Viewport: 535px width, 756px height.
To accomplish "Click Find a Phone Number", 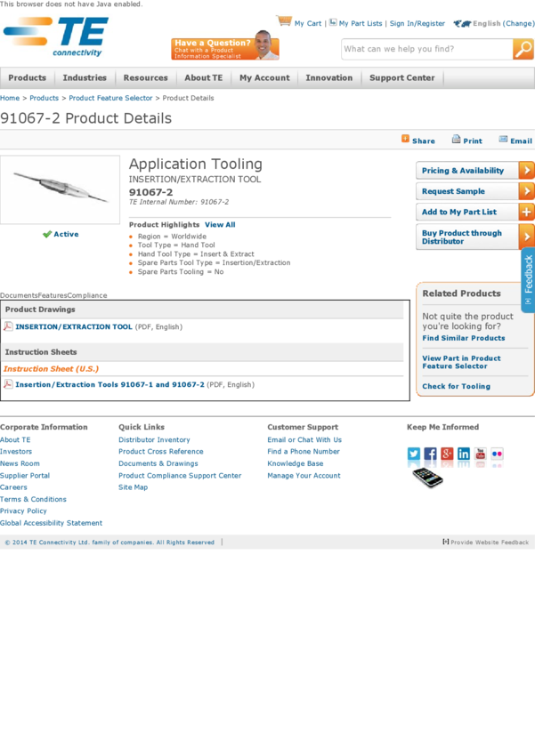I will (304, 451).
